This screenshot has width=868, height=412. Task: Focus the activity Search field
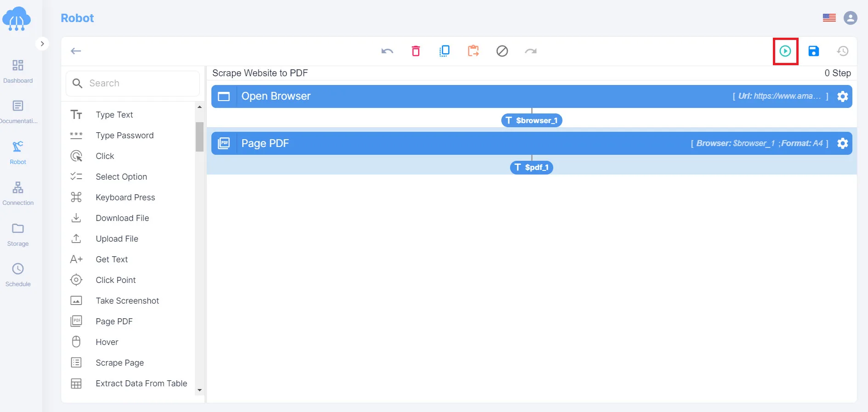click(133, 83)
